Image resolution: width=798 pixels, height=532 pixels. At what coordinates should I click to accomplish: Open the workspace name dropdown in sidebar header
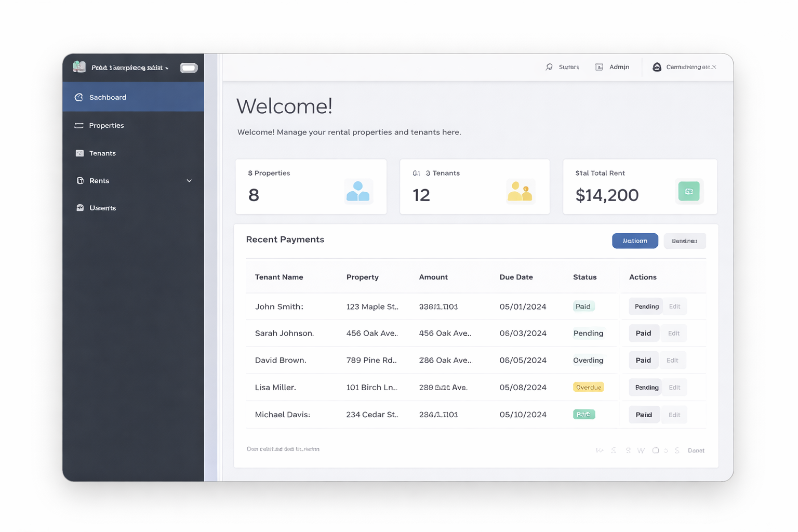pos(130,68)
